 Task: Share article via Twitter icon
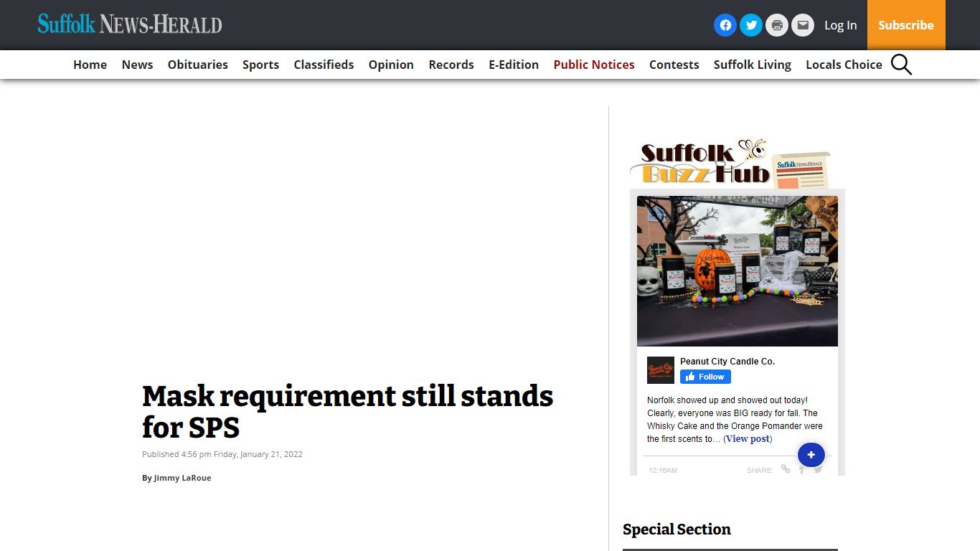pos(751,25)
